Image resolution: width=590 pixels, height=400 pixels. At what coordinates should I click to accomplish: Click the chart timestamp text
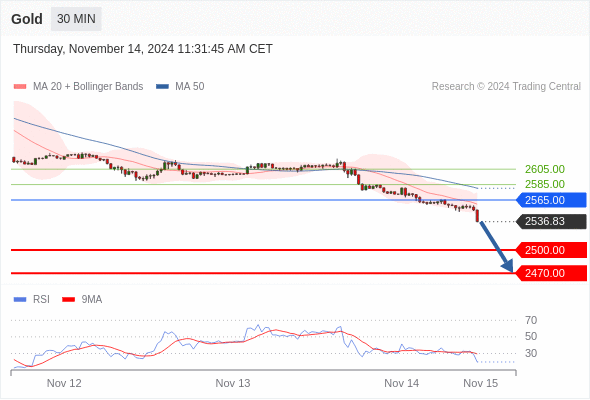[143, 49]
